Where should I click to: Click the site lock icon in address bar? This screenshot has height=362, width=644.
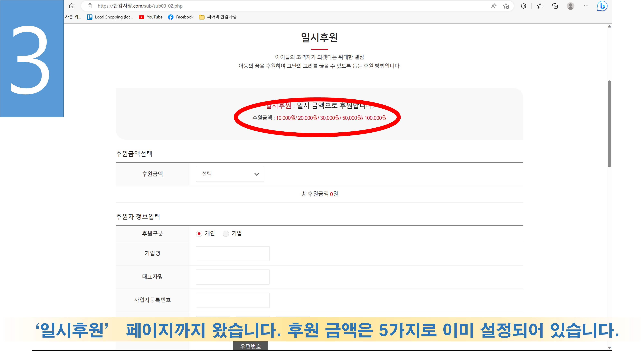click(90, 6)
